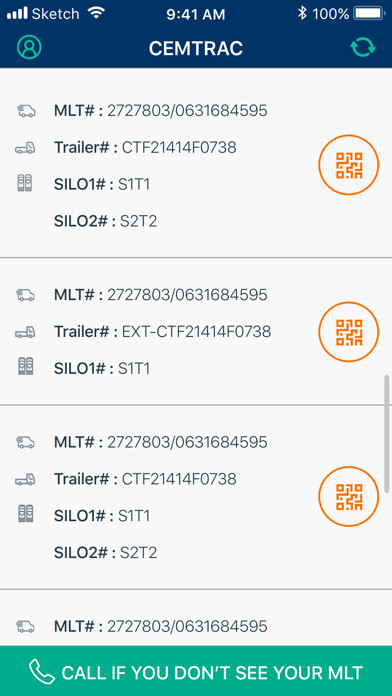Click the battery indicator in status bar
Screen dimensions: 392x696
(x=368, y=14)
